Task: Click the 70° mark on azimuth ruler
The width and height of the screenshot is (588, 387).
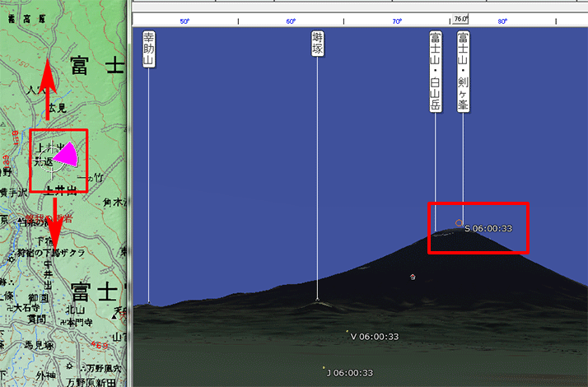Action: [397, 21]
